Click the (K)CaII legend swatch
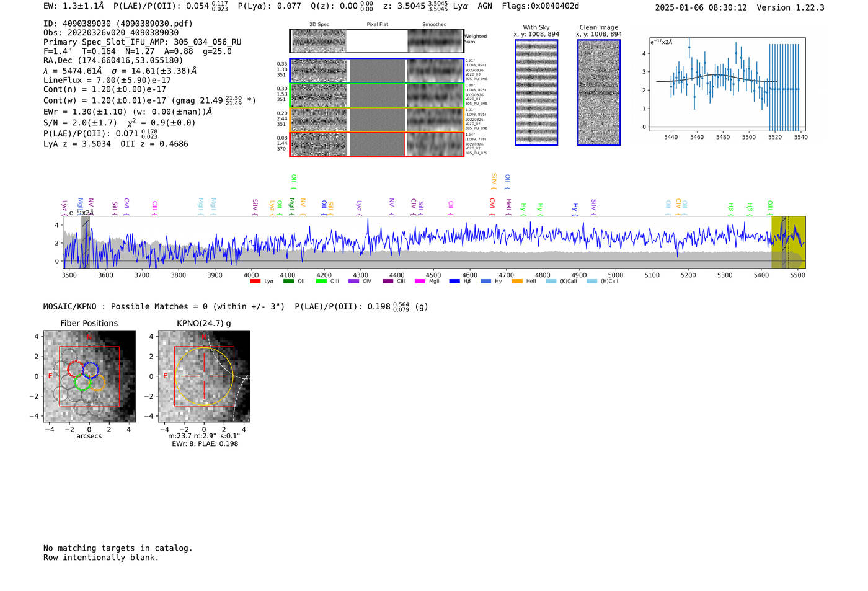The height and width of the screenshot is (591, 868). coord(551,282)
